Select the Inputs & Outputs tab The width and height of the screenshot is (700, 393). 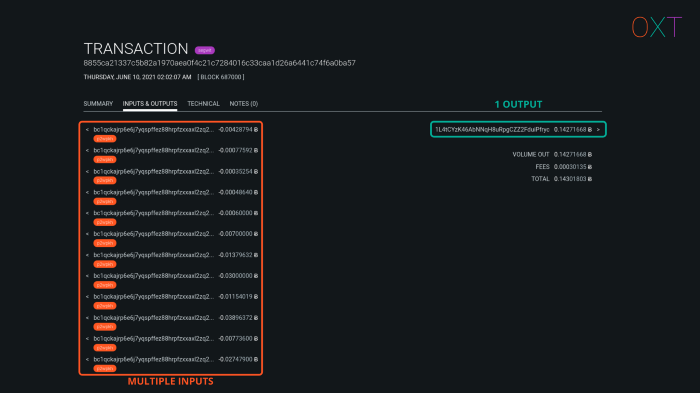(x=150, y=104)
